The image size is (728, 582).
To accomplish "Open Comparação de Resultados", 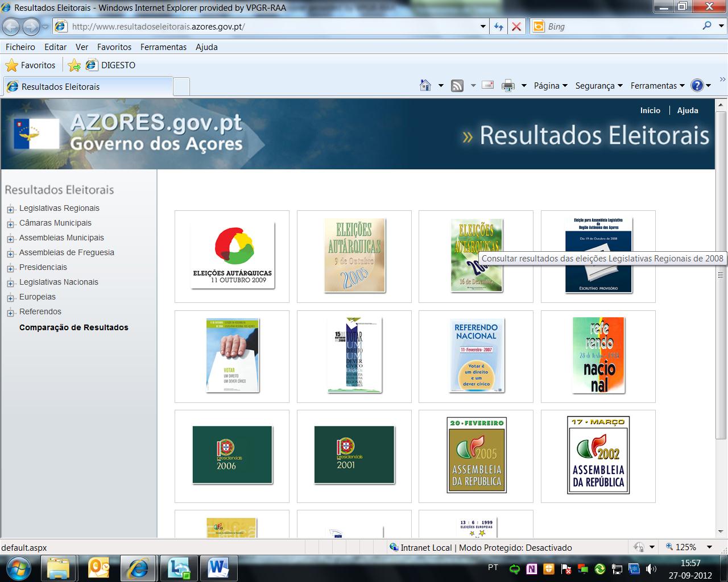I will click(x=73, y=327).
